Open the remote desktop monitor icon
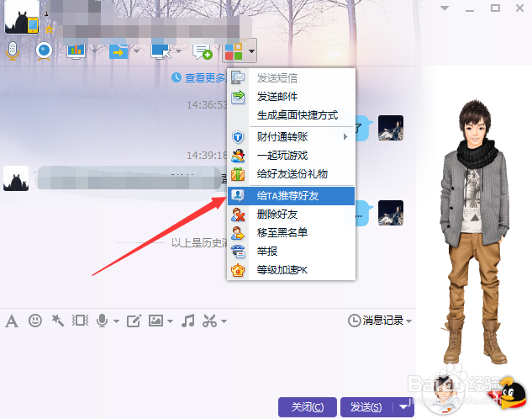532x419 pixels. tap(161, 51)
